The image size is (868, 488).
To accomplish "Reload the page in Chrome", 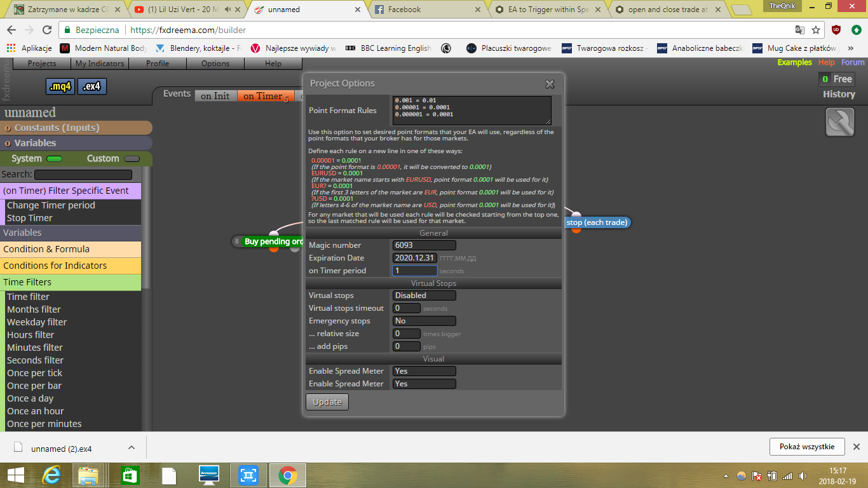I will click(x=47, y=30).
